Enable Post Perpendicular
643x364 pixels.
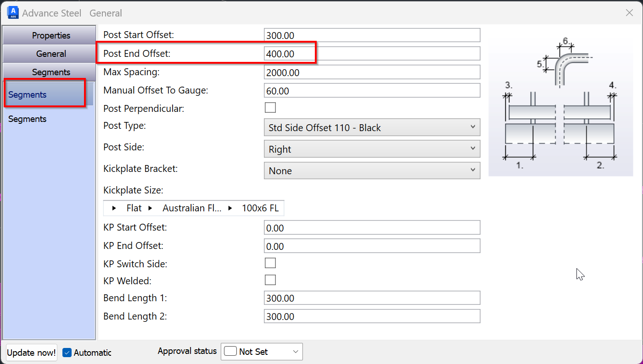(x=270, y=107)
